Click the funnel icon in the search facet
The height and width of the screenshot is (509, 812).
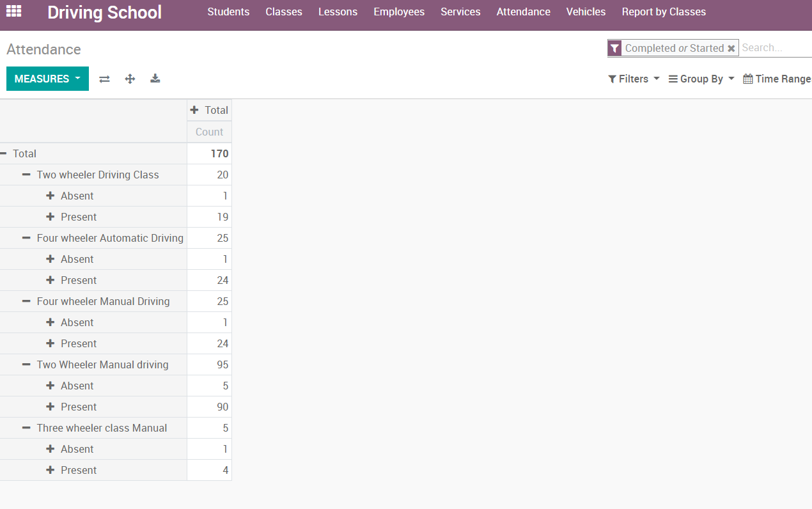point(614,49)
